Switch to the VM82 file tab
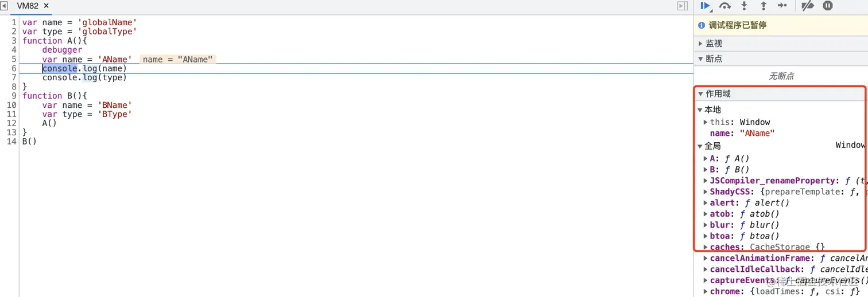Image resolution: width=868 pixels, height=297 pixels. [28, 6]
